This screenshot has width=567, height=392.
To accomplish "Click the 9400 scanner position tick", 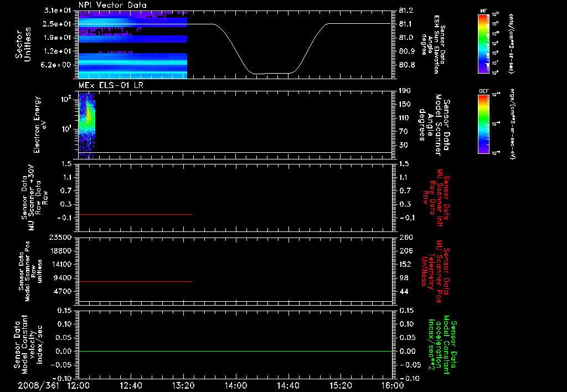I will [x=63, y=278].
